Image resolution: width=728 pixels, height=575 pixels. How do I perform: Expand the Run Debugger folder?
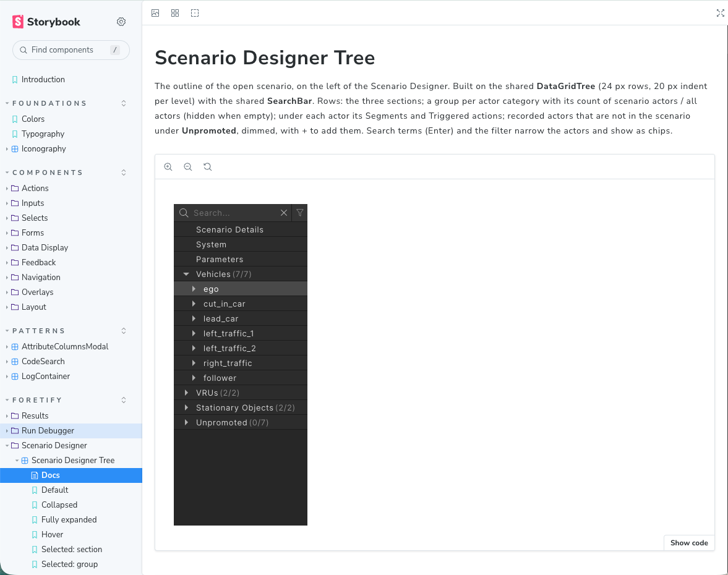[x=71, y=430]
